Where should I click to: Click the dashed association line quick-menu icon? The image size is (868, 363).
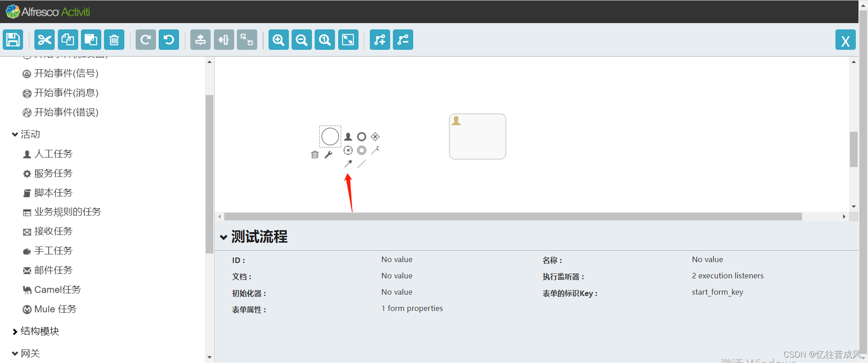pos(362,164)
